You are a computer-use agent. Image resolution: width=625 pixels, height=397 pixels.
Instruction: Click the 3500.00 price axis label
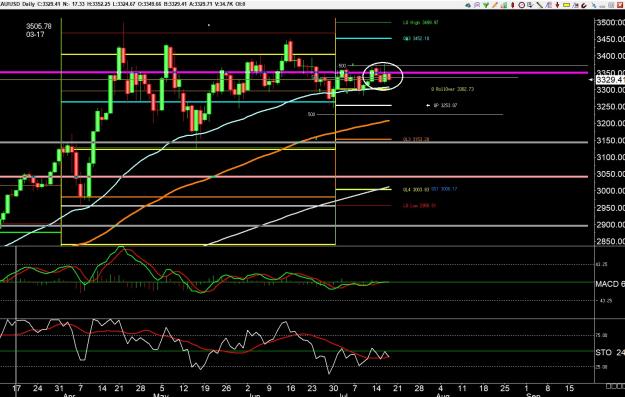click(x=611, y=22)
